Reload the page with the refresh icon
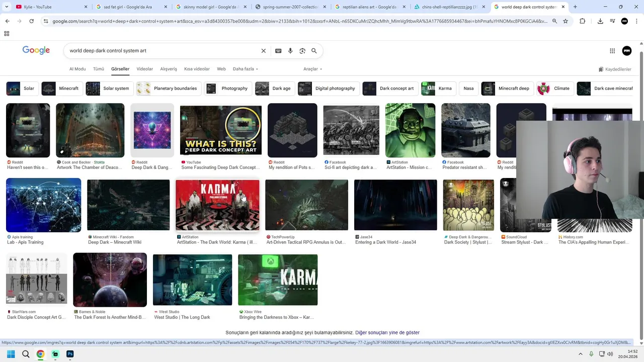Image resolution: width=644 pixels, height=362 pixels. 31,21
